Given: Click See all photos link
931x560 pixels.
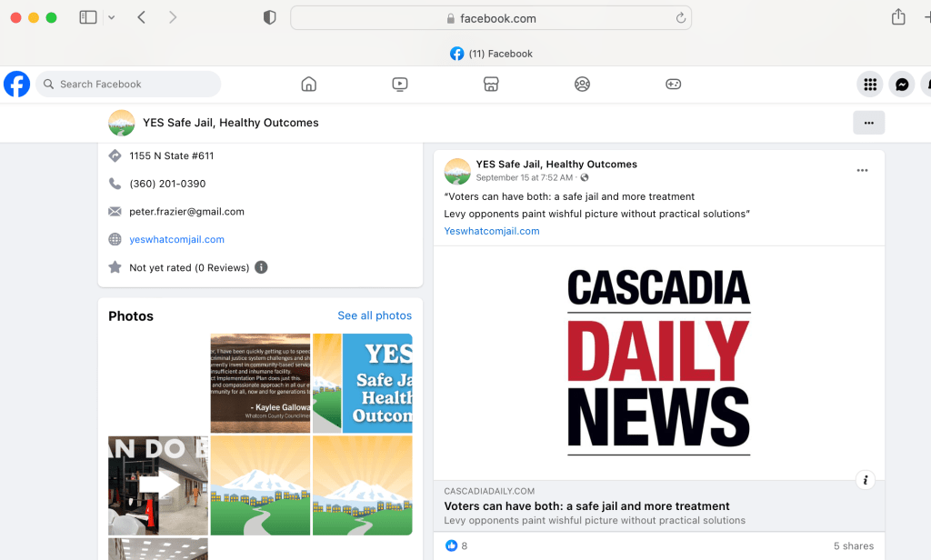Looking at the screenshot, I should coord(375,315).
